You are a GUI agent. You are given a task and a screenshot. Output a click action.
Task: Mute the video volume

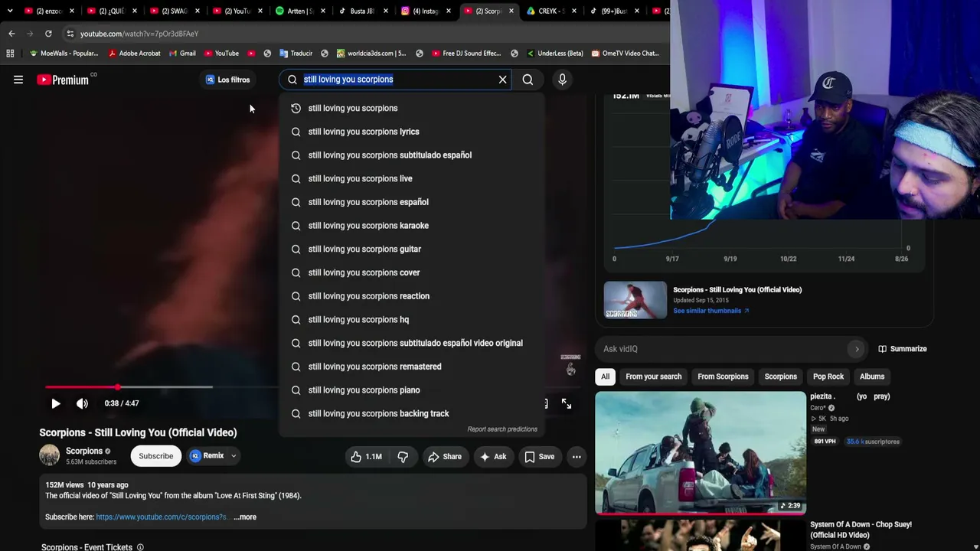click(82, 403)
